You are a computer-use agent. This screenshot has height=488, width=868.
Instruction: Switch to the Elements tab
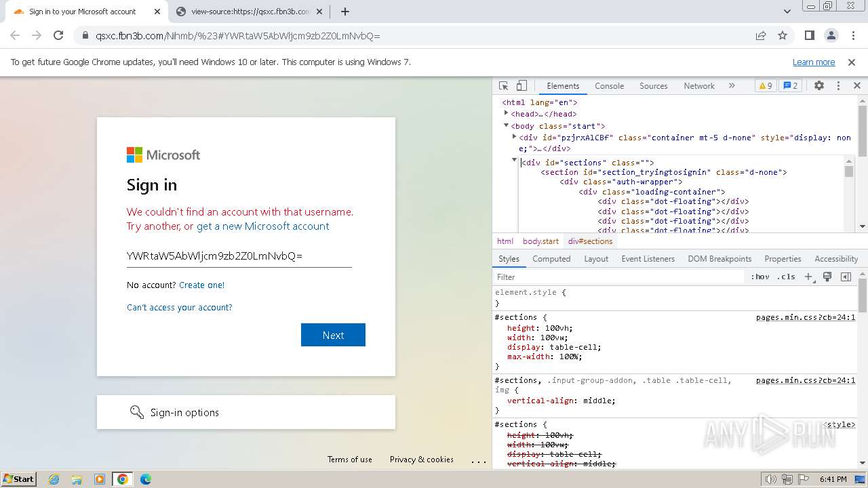pos(563,86)
